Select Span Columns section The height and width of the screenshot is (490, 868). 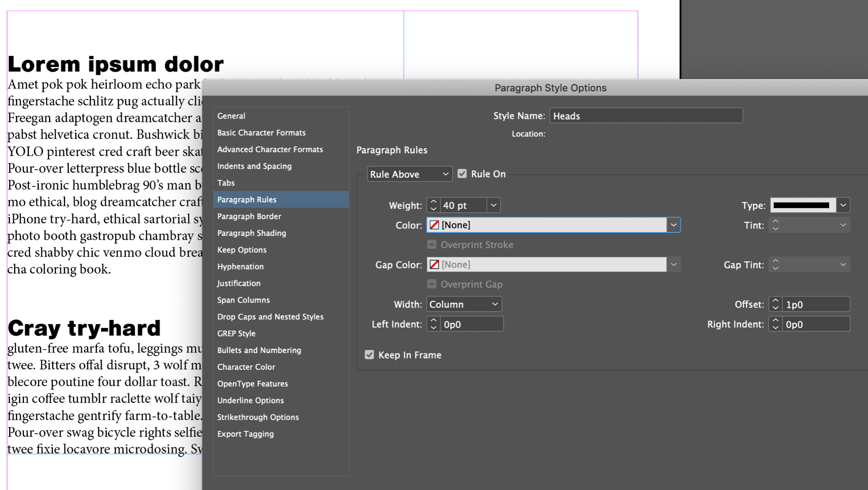point(281,300)
